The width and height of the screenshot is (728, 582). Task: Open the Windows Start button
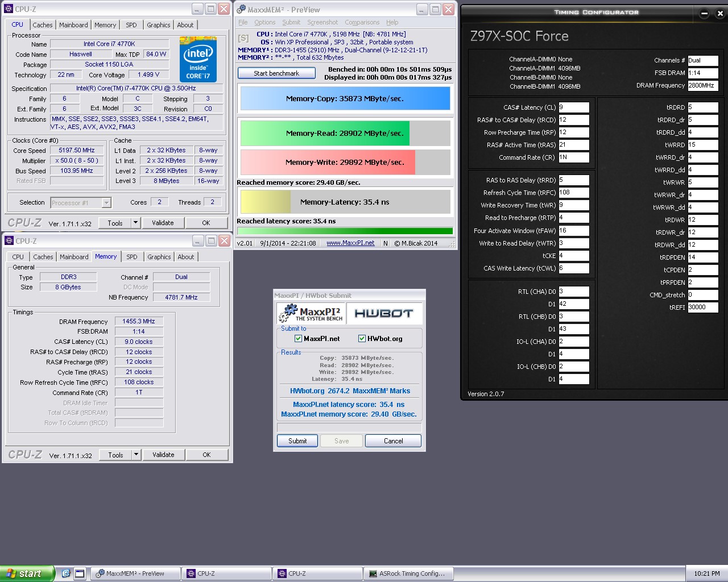tap(27, 573)
